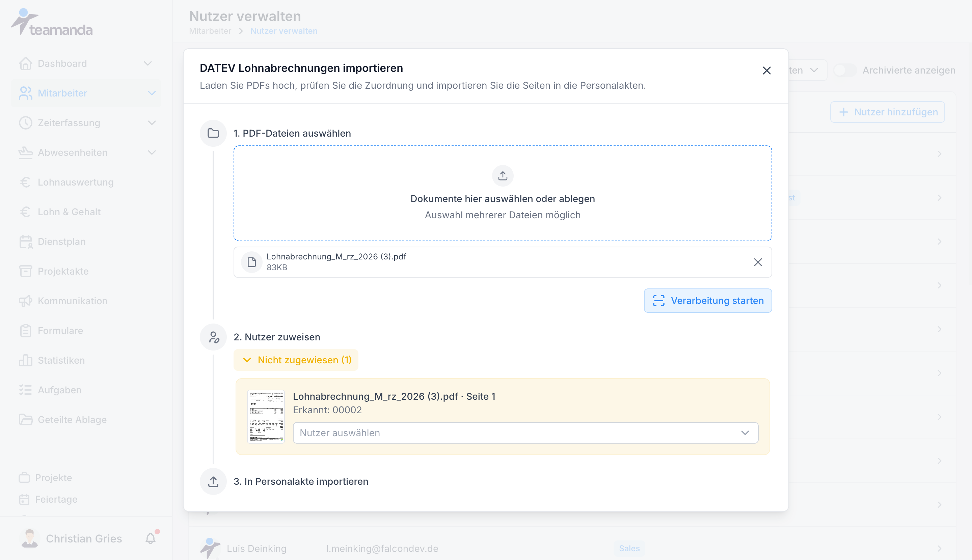
Task: Click the Lohnauswertung euro icon
Action: [25, 182]
